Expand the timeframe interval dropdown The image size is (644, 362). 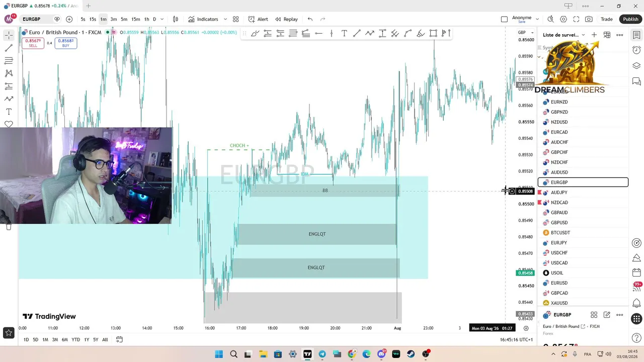162,19
